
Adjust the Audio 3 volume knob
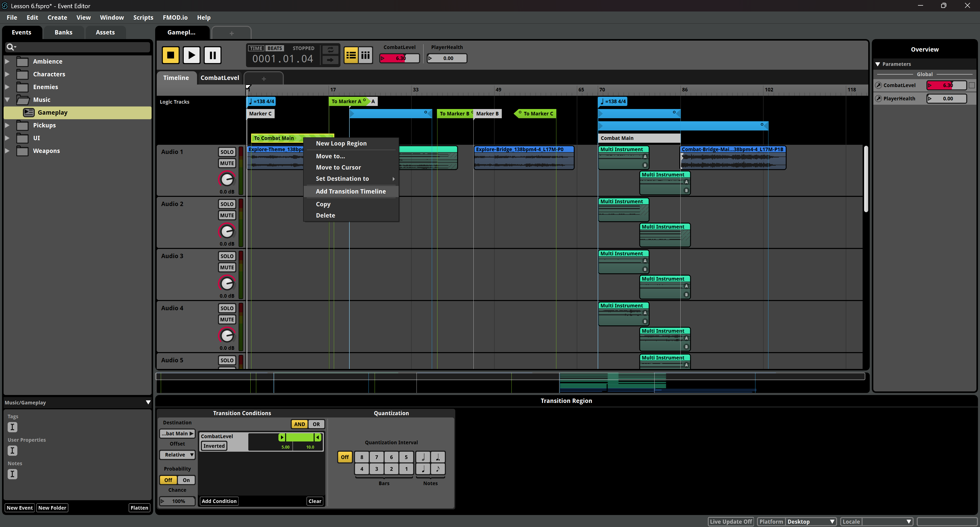click(x=227, y=283)
